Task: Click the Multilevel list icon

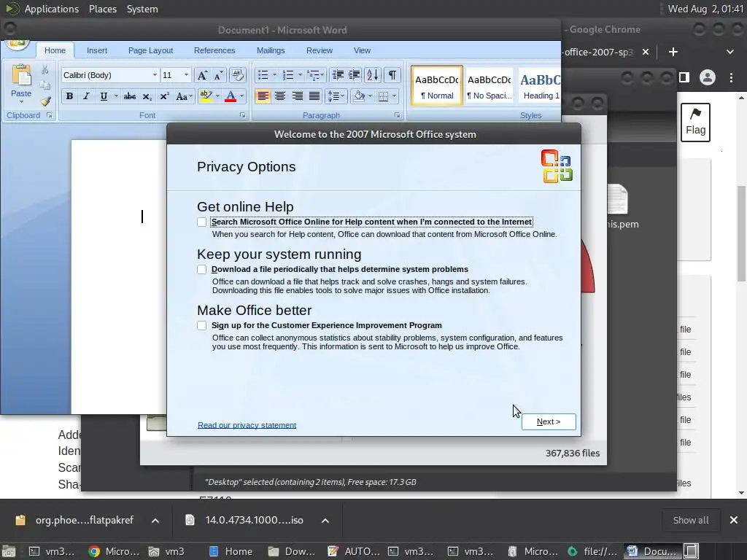Action: click(x=312, y=75)
